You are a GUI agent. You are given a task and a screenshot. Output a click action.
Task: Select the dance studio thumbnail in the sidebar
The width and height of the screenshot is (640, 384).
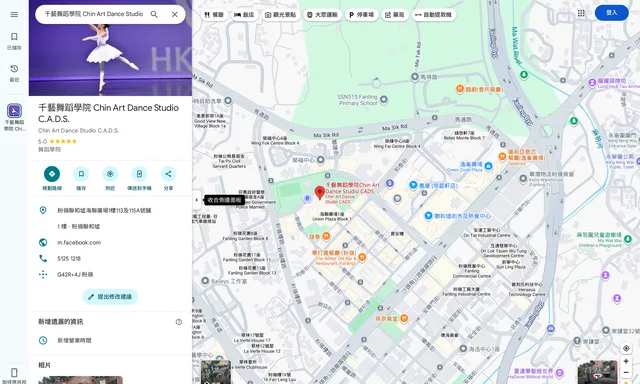[14, 111]
